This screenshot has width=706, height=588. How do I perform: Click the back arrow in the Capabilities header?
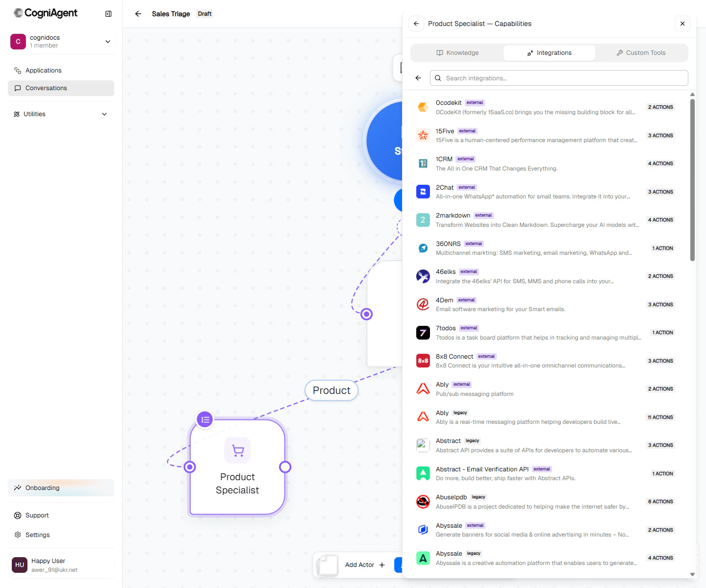click(416, 24)
